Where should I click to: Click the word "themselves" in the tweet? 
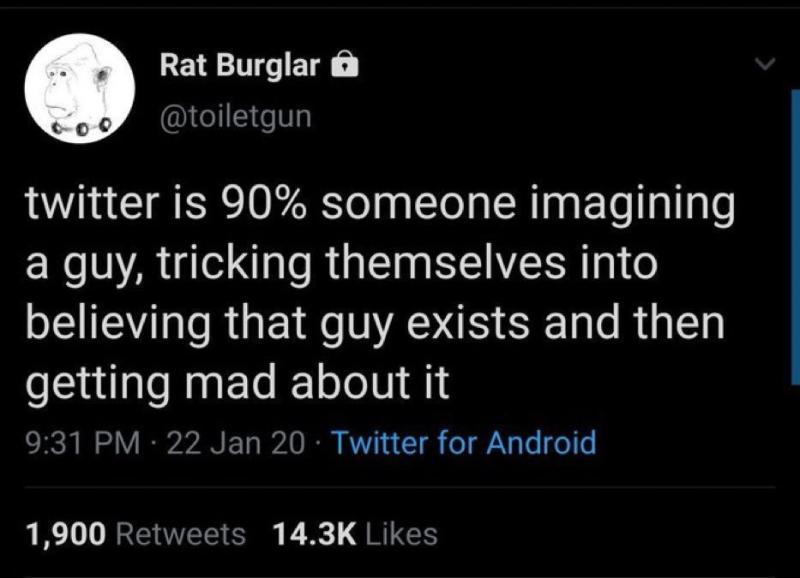click(446, 263)
